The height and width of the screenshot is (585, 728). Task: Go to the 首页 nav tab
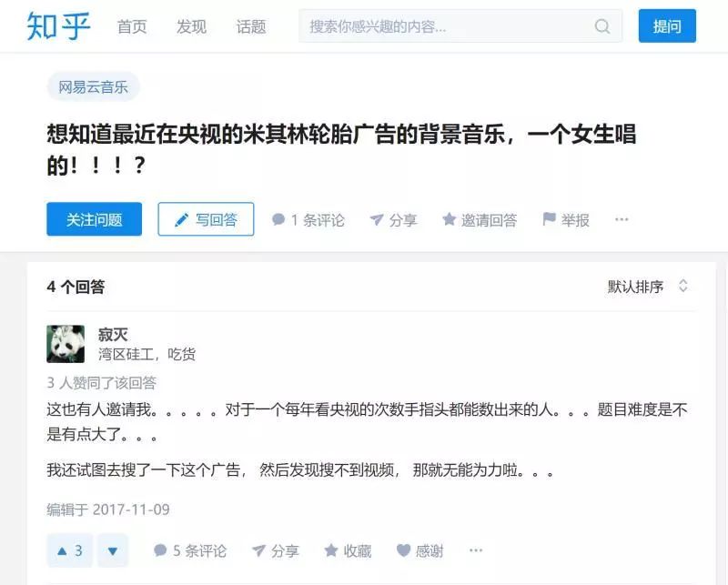(132, 26)
